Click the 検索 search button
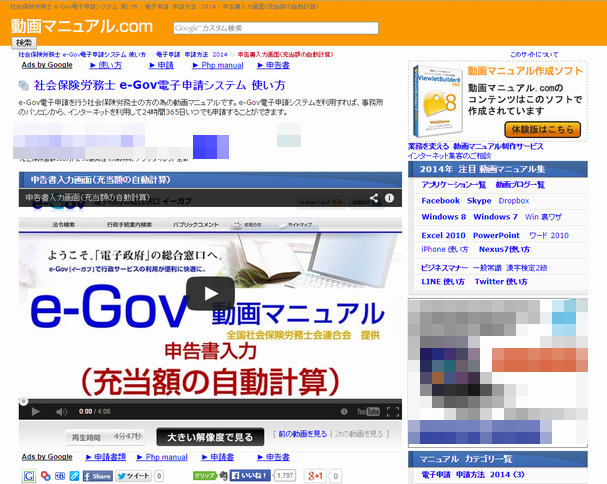This screenshot has width=607, height=484. [x=24, y=43]
